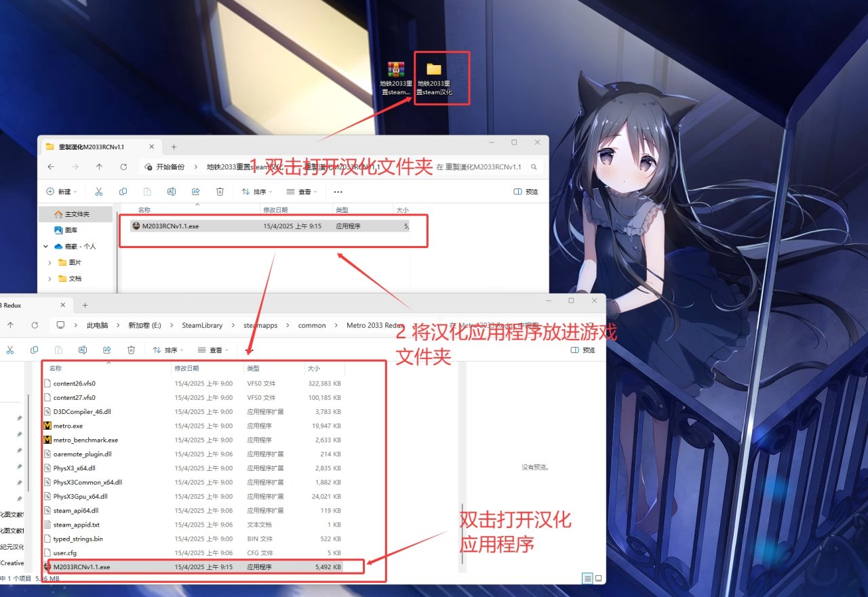Click Share icon in top Explorer window
Screen dimensions: 868x597
click(196, 192)
